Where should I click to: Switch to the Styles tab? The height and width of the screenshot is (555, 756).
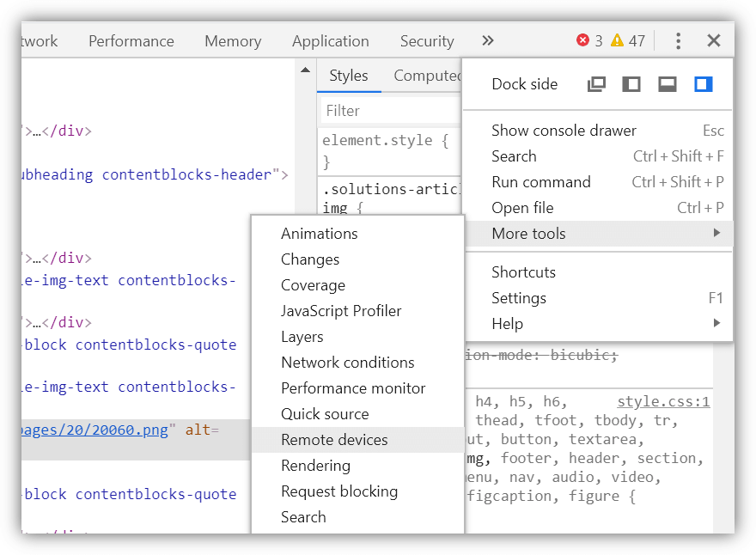click(348, 76)
